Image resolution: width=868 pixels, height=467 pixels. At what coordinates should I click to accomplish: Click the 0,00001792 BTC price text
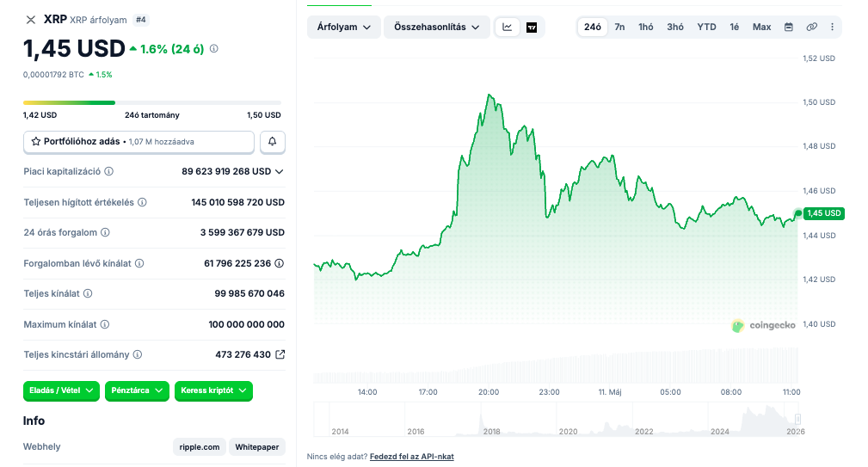point(53,75)
